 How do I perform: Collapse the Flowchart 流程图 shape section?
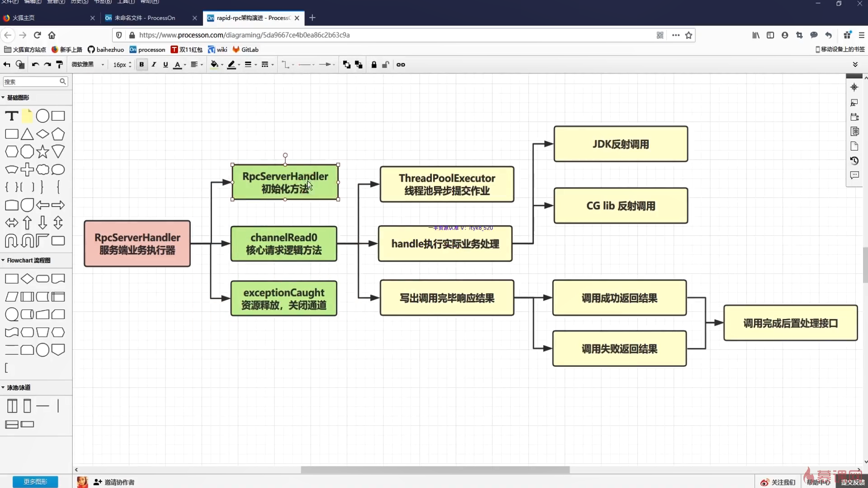(27, 260)
